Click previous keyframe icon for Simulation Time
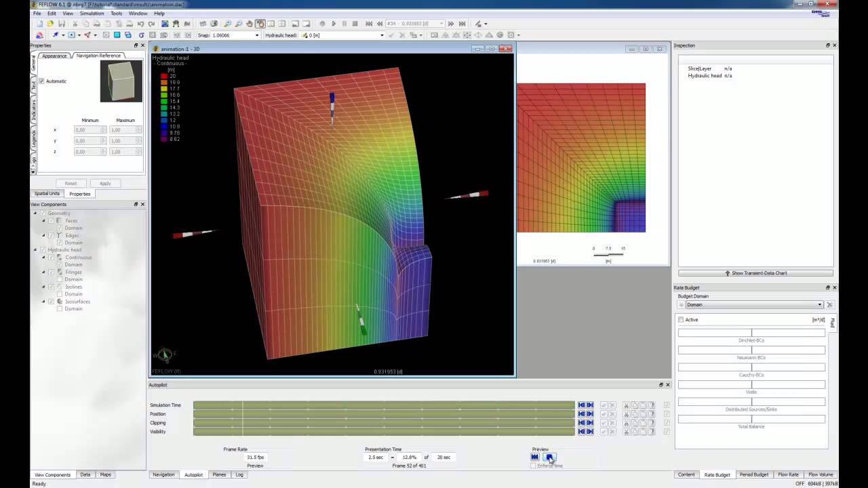Screen dimensions: 868x488 tap(581, 405)
